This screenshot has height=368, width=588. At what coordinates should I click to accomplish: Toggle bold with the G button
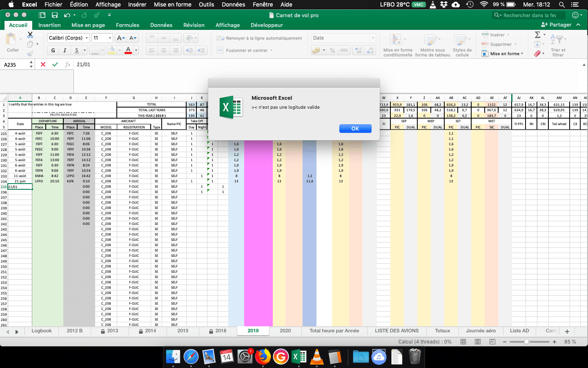(53, 50)
